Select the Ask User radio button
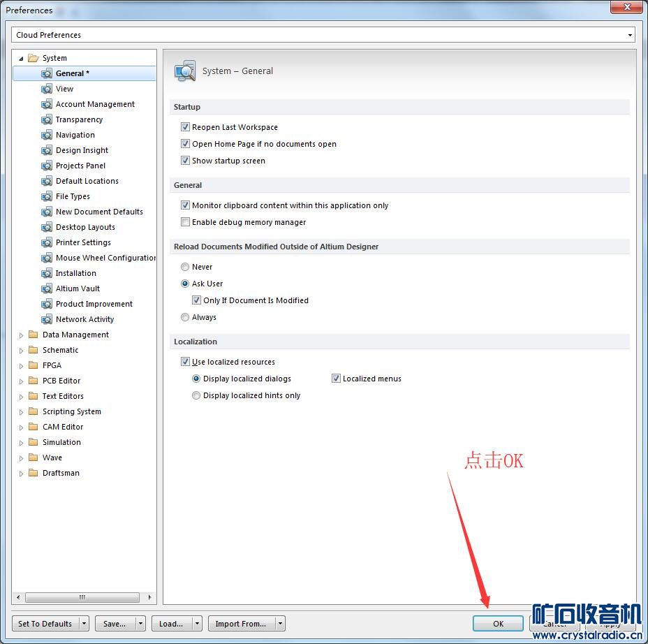 [x=185, y=284]
